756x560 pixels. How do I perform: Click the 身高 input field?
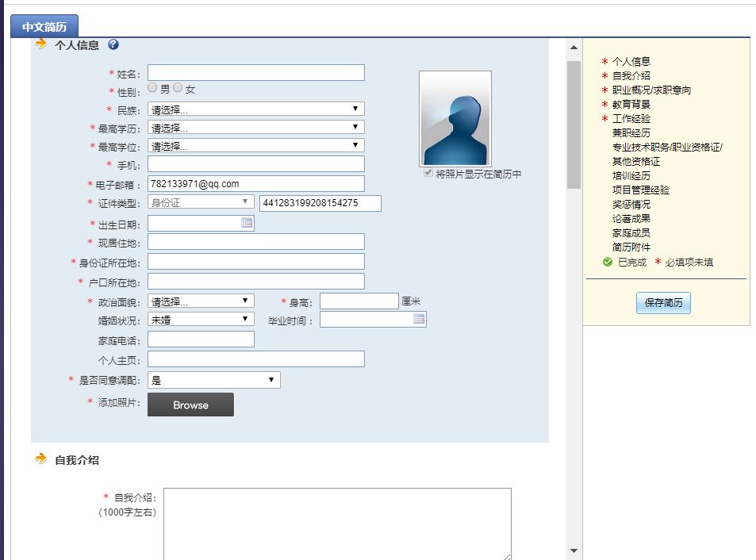359,301
